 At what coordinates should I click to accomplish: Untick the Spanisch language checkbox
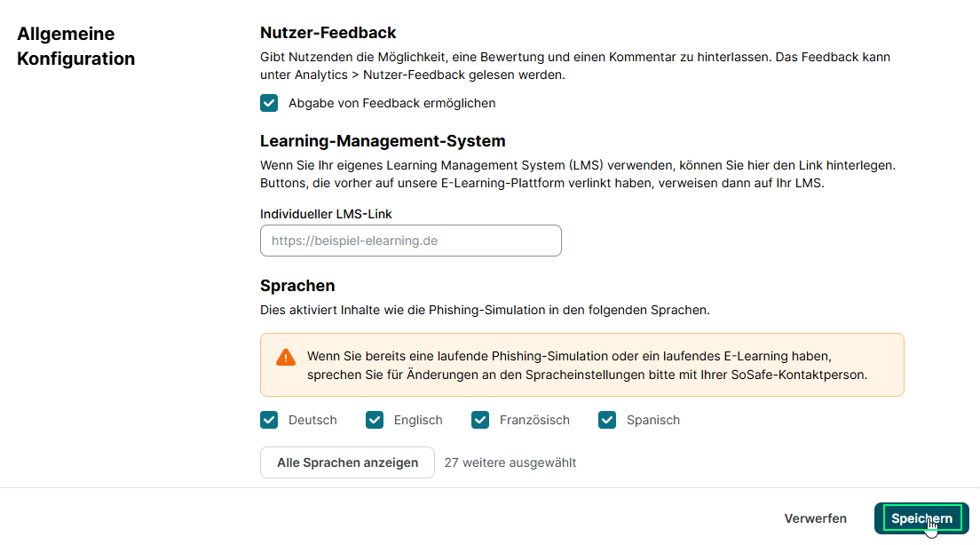tap(607, 420)
